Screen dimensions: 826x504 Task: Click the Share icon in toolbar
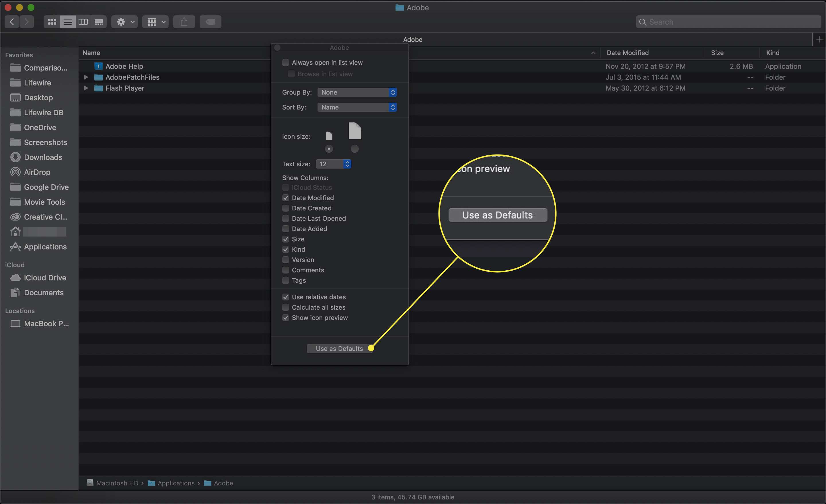tap(184, 21)
